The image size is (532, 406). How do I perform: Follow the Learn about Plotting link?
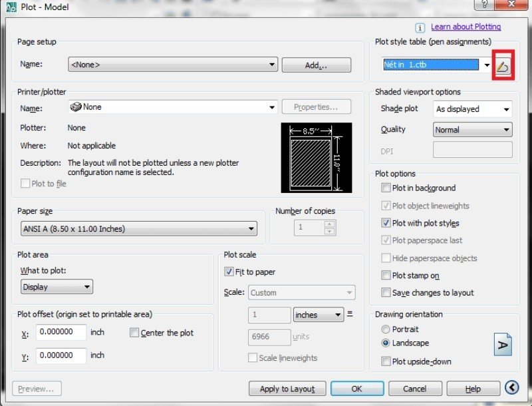[465, 27]
